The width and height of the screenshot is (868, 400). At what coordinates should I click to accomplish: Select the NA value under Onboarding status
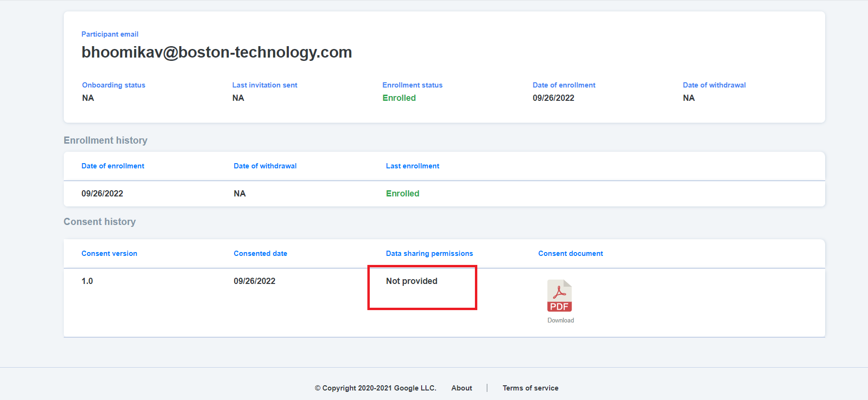(x=88, y=98)
